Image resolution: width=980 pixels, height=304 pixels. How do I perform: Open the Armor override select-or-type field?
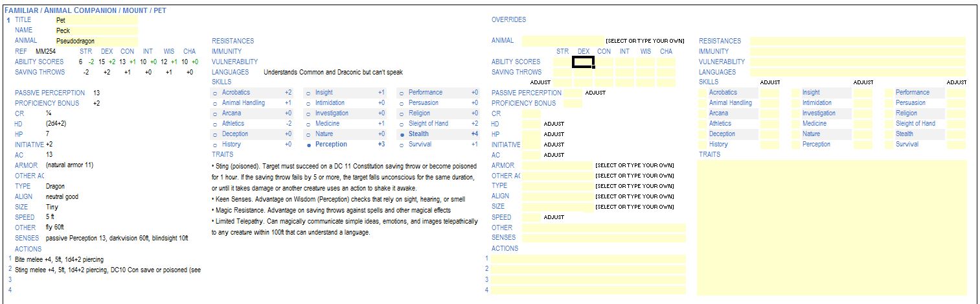(557, 165)
